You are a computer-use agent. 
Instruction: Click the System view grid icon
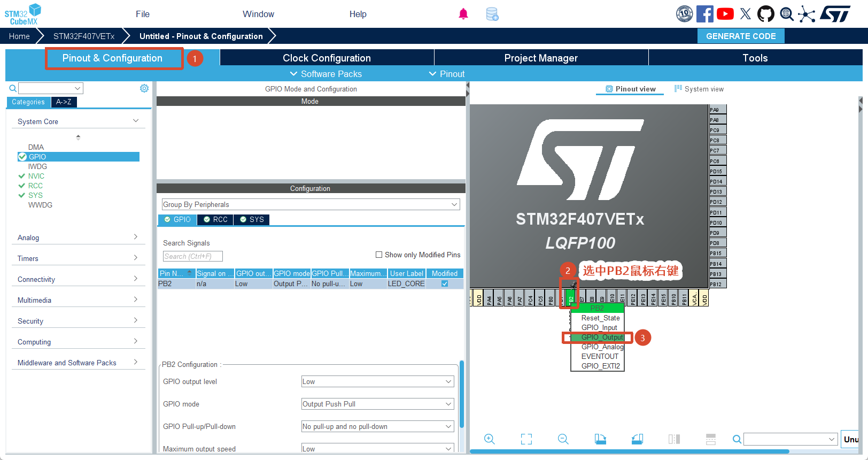tap(678, 89)
